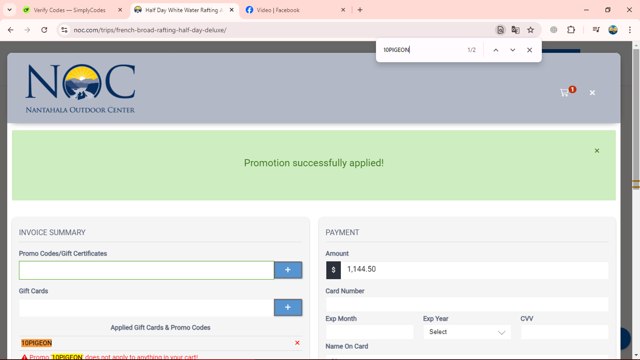The image size is (640, 360).
Task: Click the NOC Nantahala Outdoor Center logo
Action: point(80,88)
